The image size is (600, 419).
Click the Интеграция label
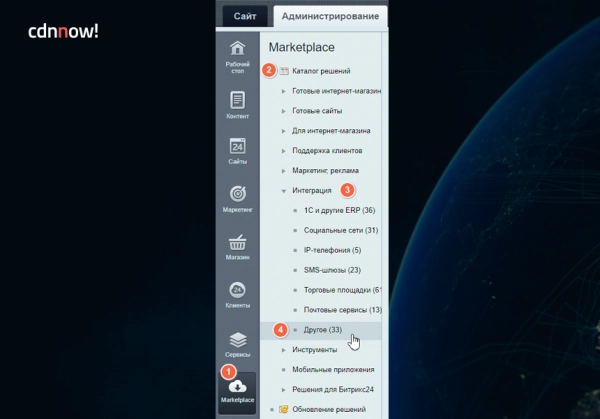point(311,190)
